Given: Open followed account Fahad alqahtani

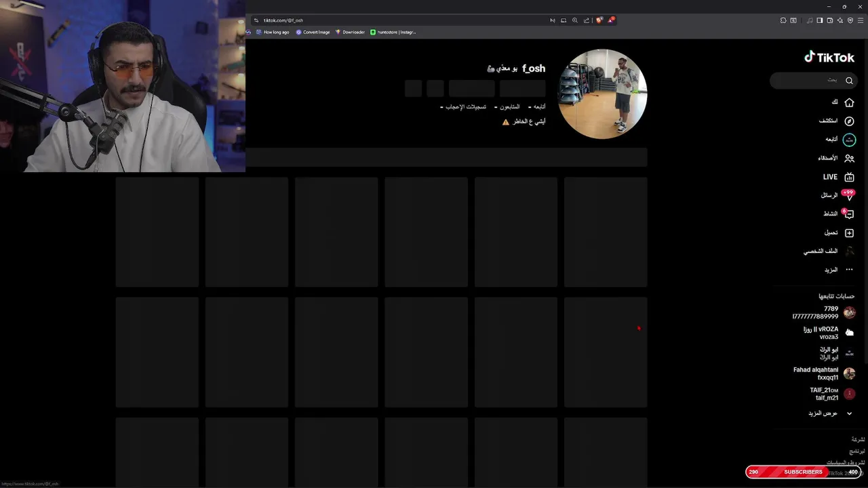Looking at the screenshot, I should click(x=824, y=373).
